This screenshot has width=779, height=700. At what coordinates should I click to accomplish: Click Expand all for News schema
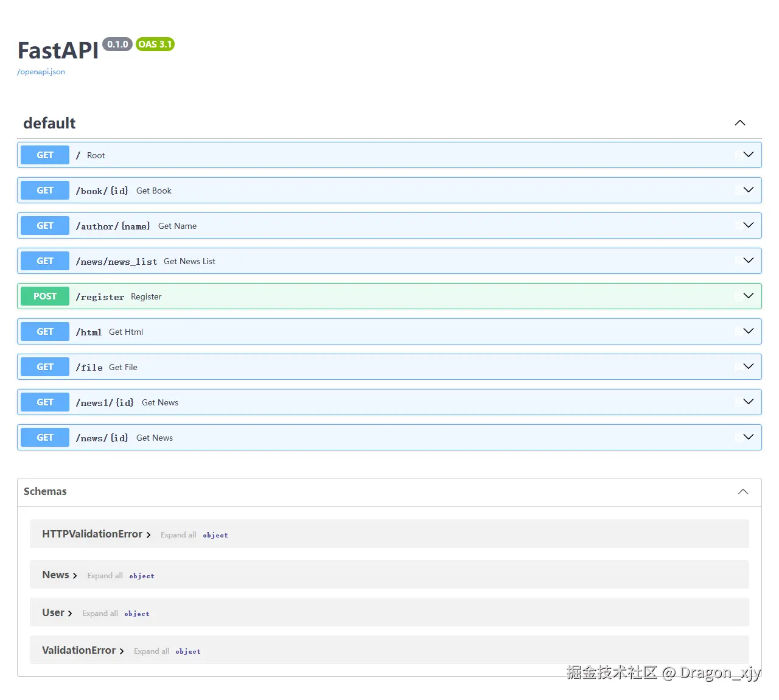[105, 576]
